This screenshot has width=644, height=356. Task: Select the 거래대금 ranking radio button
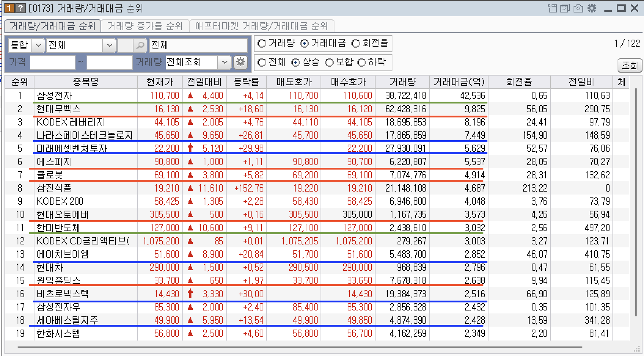pos(304,44)
